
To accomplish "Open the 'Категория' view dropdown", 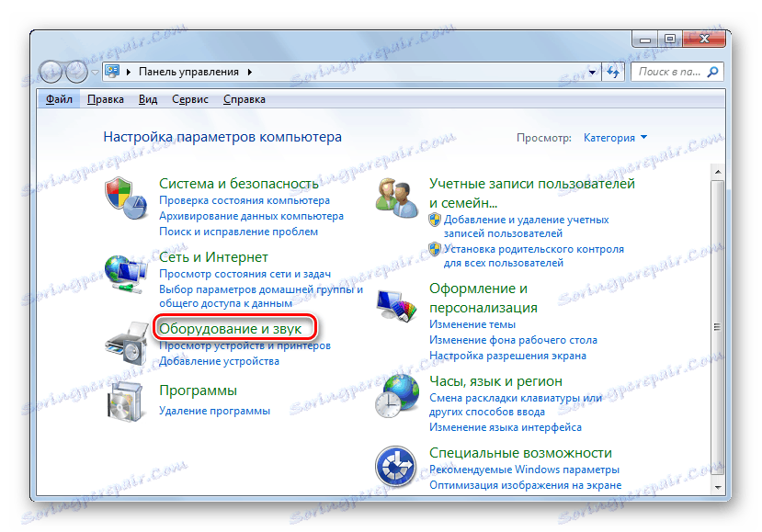I will click(x=615, y=138).
